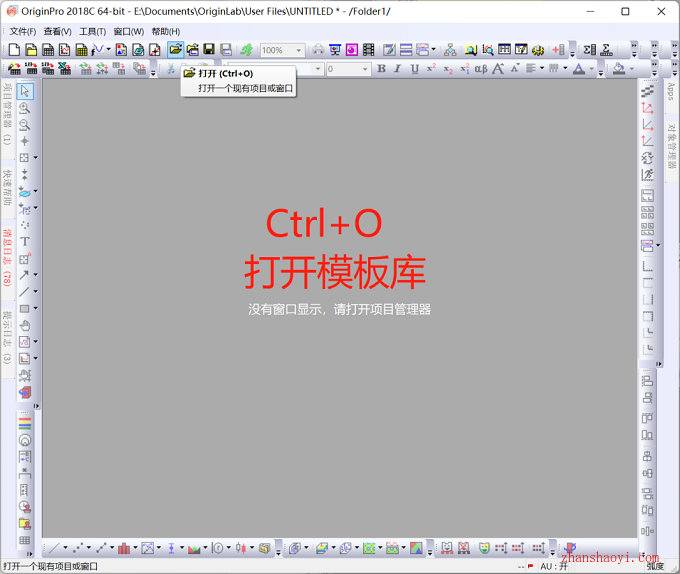
Task: Select the Text tool
Action: 25,241
